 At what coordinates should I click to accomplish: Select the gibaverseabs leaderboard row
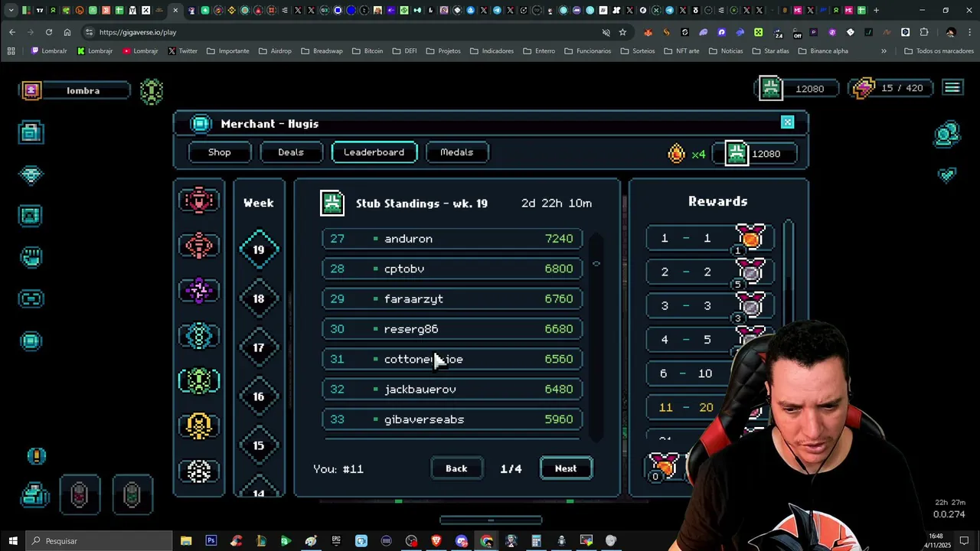click(452, 419)
